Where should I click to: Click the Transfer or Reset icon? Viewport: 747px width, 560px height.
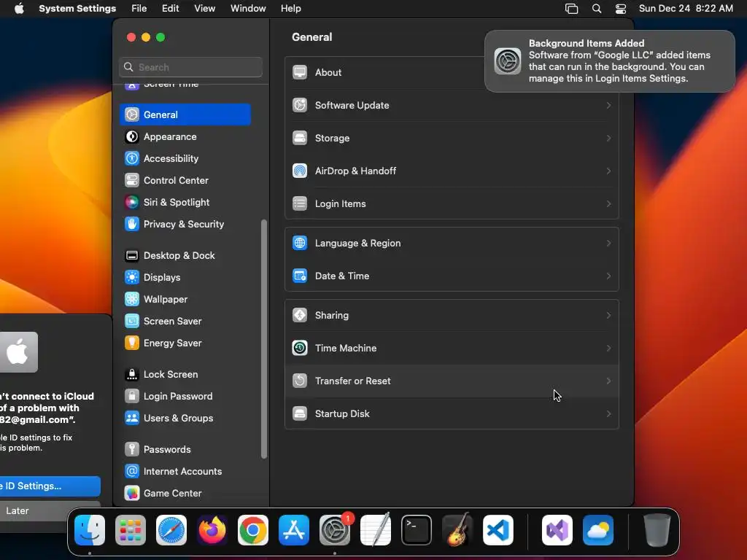tap(300, 381)
